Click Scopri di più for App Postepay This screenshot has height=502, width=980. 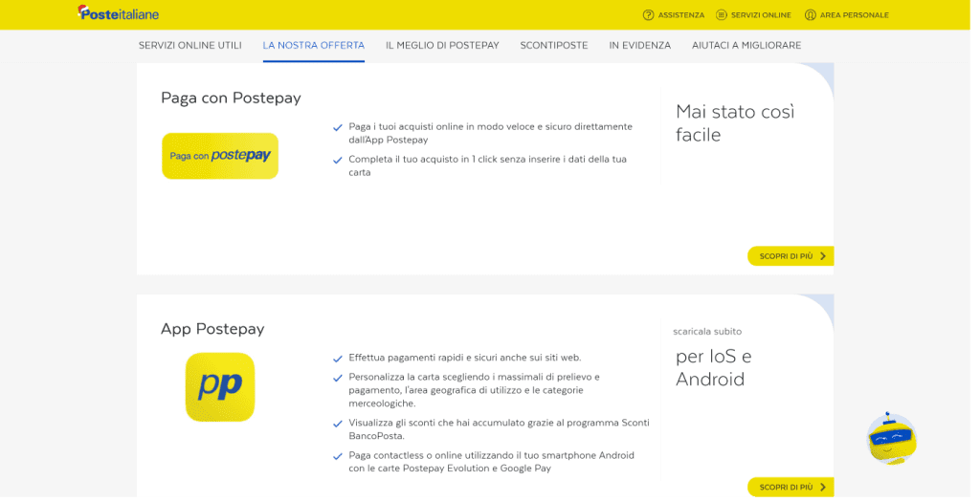click(791, 487)
